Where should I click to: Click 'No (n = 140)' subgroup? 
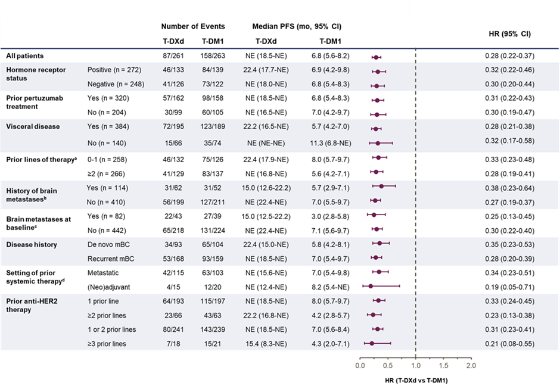click(x=107, y=143)
